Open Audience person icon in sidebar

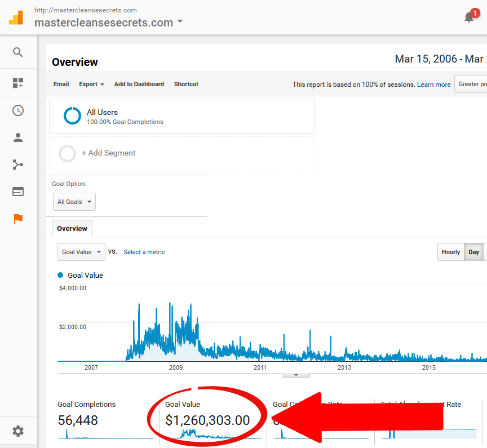17,137
